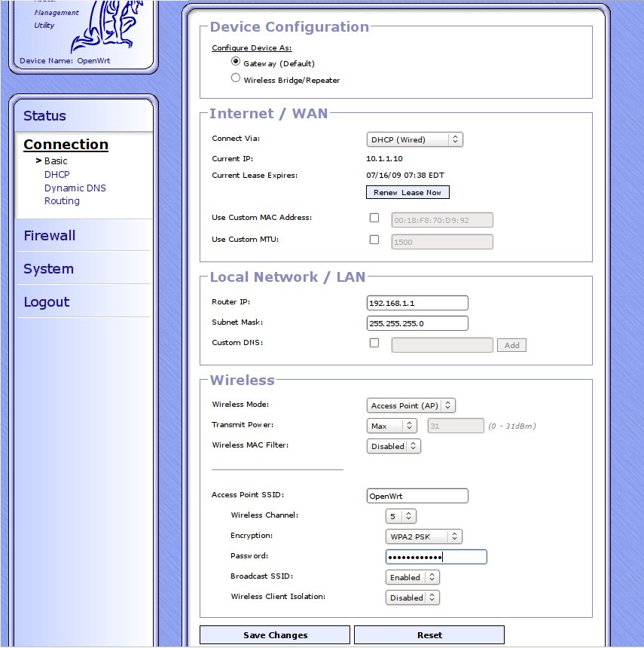Open the Connection menu section
Viewport: 644px width, 648px height.
(x=66, y=144)
